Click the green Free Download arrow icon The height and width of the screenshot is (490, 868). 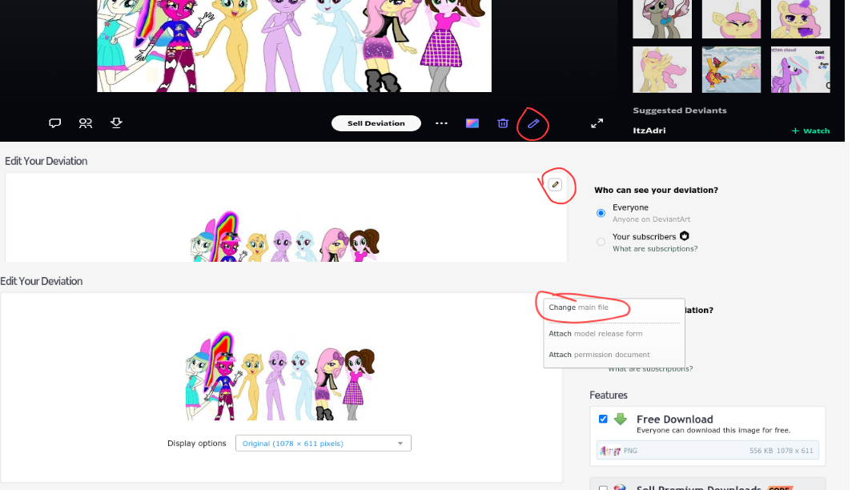620,419
